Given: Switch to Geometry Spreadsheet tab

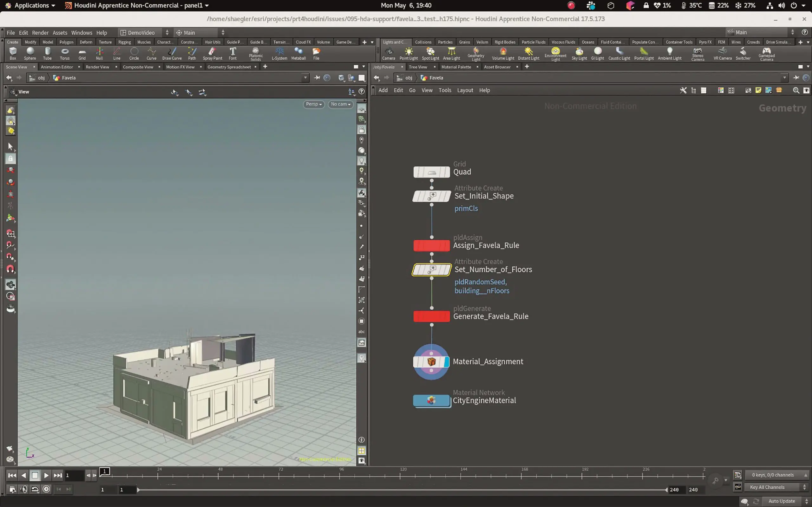Looking at the screenshot, I should (229, 67).
